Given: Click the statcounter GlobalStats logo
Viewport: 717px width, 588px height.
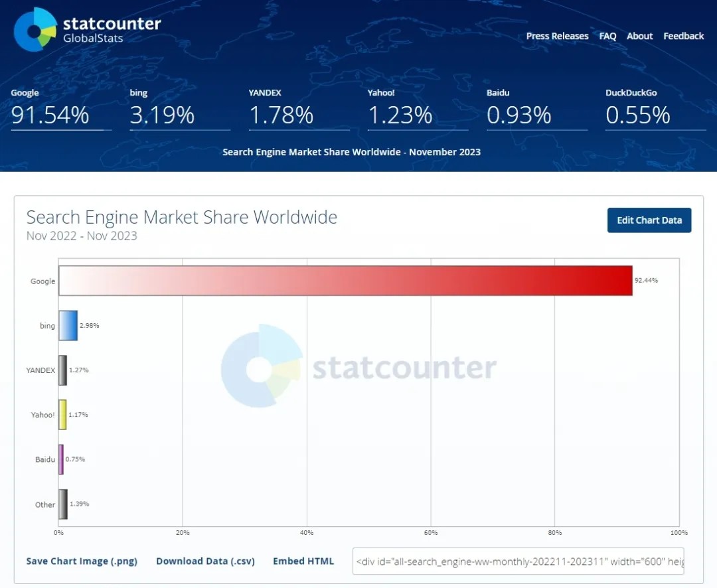Looking at the screenshot, I should coord(87,30).
